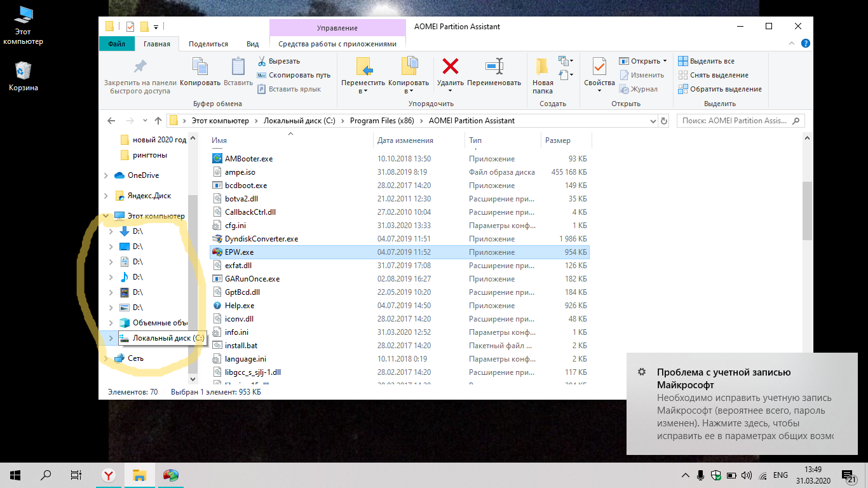Image resolution: width=868 pixels, height=488 pixels.
Task: Open the Copy to (Копировать в) dropdown
Action: [409, 76]
